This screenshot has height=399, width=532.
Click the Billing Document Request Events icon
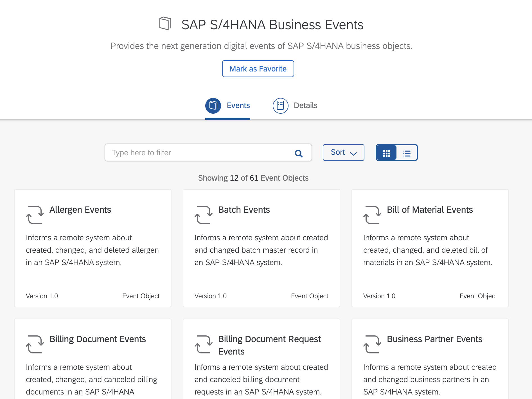(x=204, y=344)
